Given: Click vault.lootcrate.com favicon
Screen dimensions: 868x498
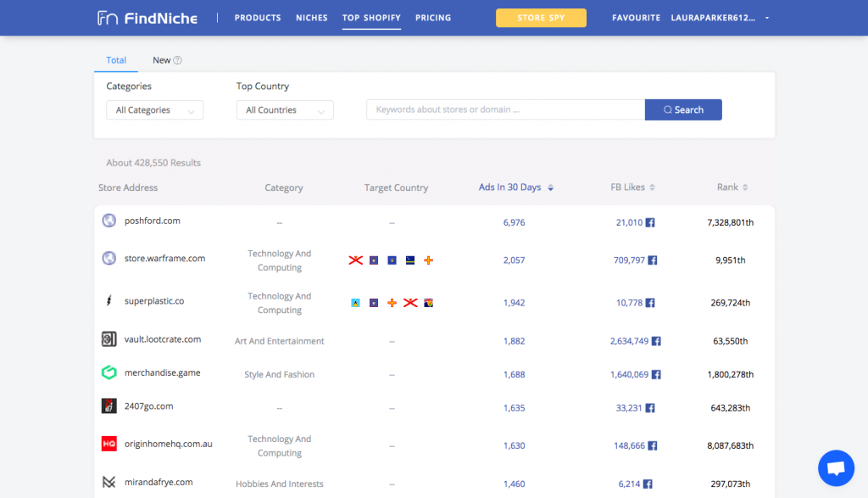Looking at the screenshot, I should [x=109, y=339].
